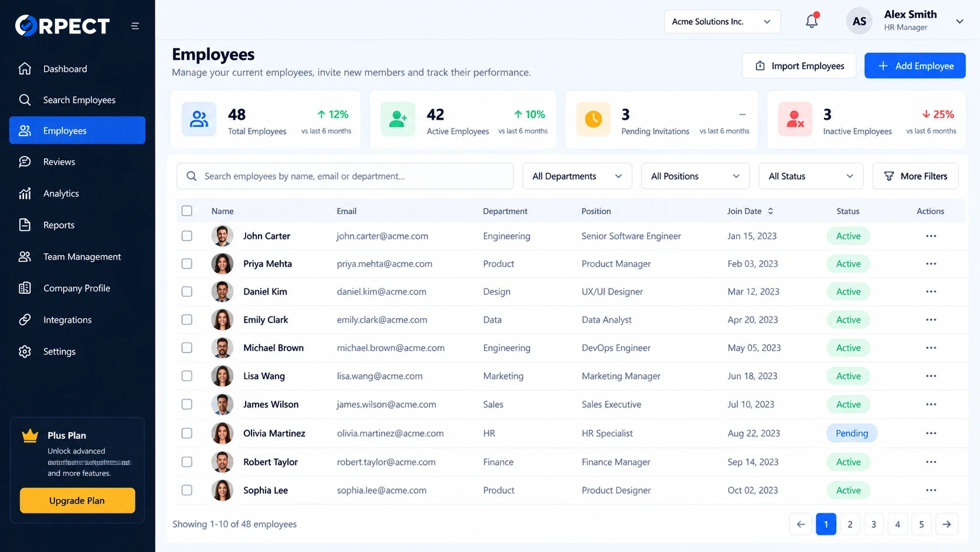Open Settings in the sidebar
The image size is (980, 552).
click(x=77, y=352)
